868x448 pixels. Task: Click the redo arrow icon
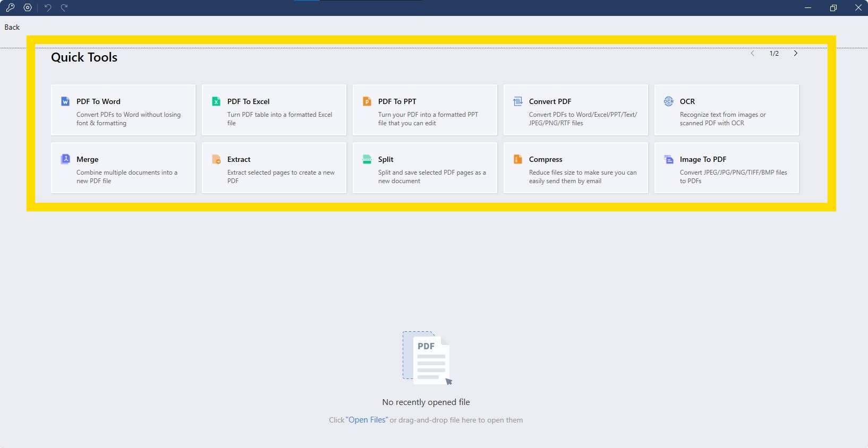pos(64,7)
